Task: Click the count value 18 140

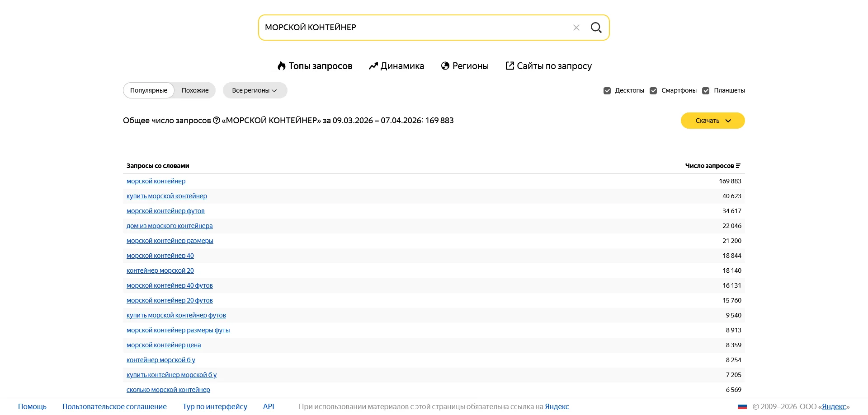Action: pos(732,270)
